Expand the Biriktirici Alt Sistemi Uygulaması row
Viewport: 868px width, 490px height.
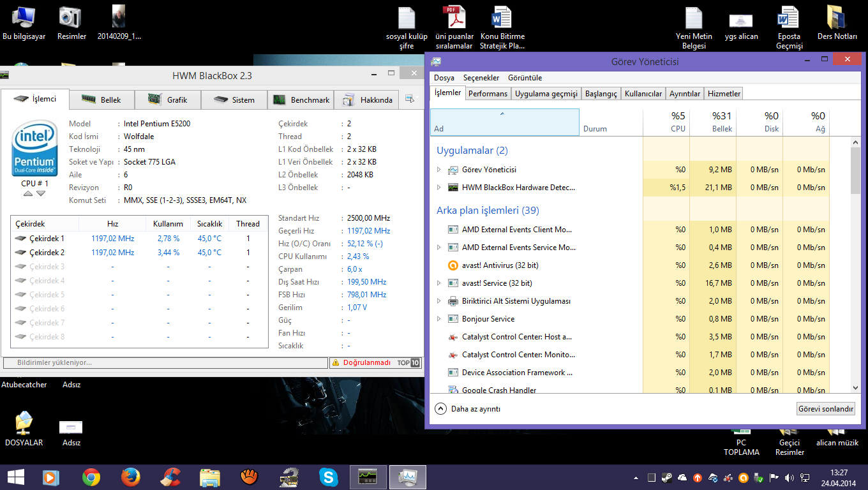tap(438, 301)
